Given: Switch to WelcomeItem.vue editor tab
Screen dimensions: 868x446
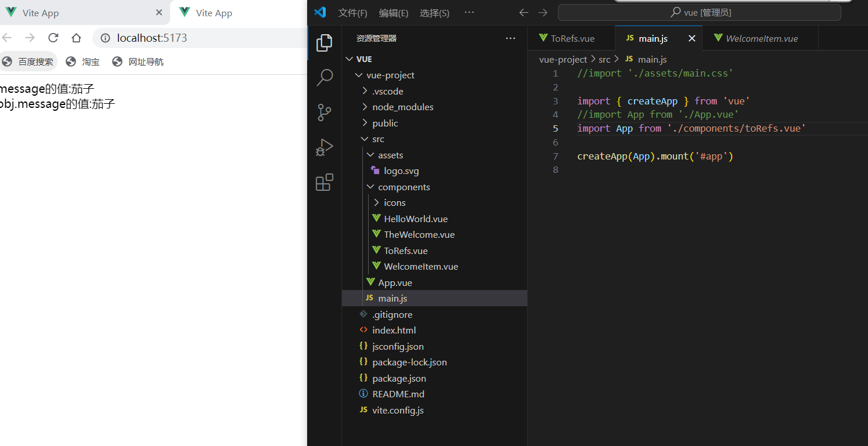Looking at the screenshot, I should pos(761,38).
